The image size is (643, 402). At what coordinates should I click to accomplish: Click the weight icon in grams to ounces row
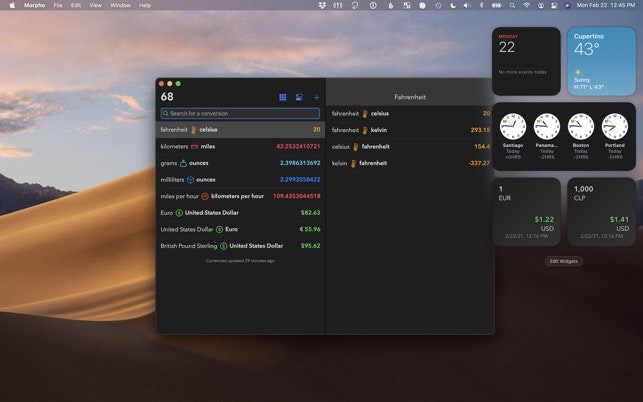tap(183, 163)
